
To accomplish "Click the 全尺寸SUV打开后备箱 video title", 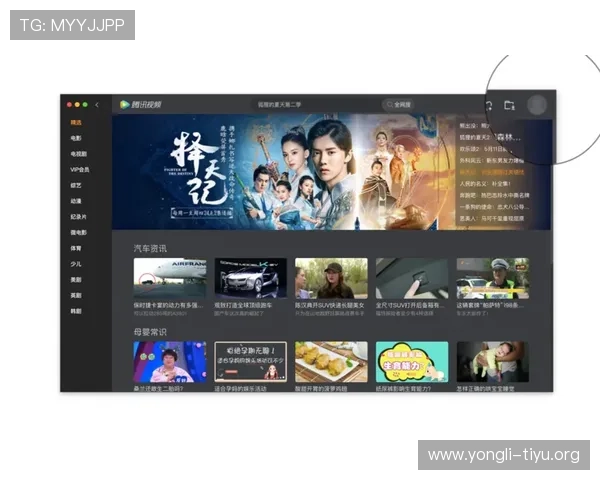I will pyautogui.click(x=410, y=305).
